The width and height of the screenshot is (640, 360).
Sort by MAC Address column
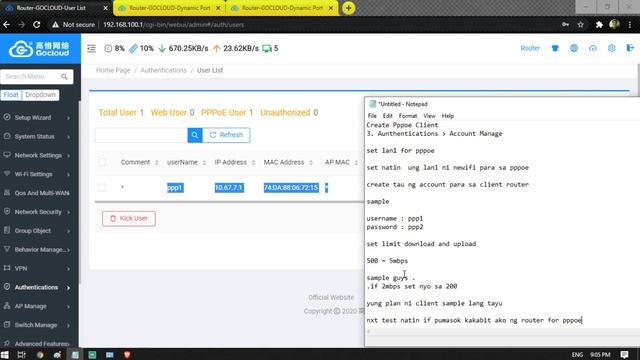[288, 162]
